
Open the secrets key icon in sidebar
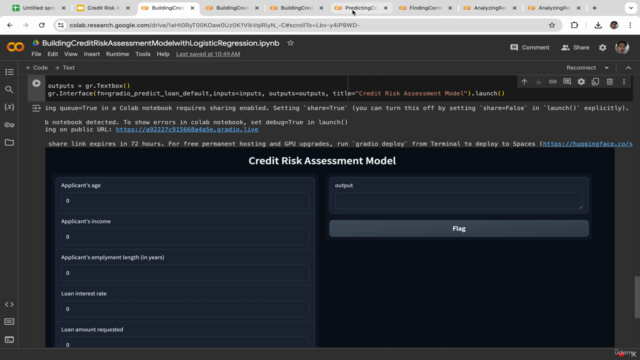pyautogui.click(x=9, y=125)
